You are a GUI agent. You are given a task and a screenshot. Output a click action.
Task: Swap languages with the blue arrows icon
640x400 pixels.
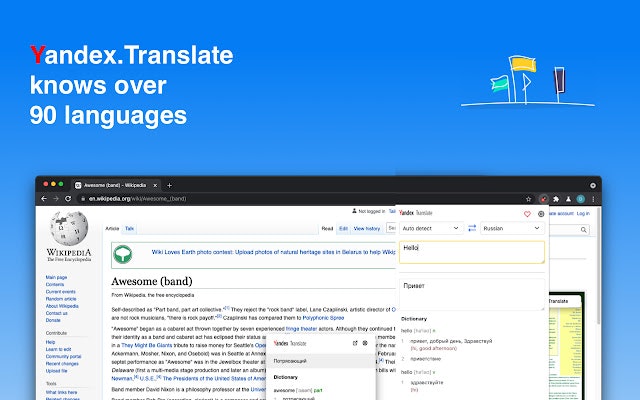tap(472, 228)
